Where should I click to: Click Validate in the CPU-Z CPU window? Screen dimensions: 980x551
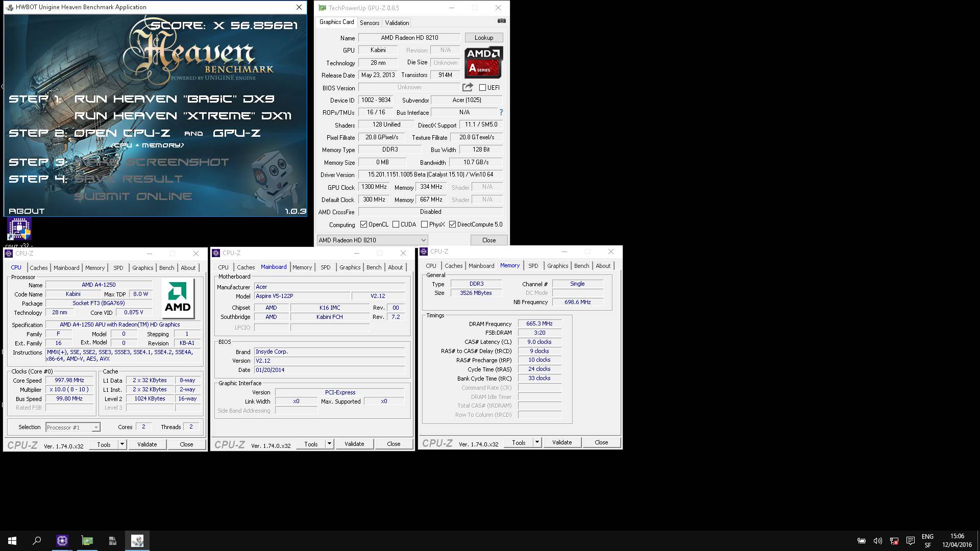(x=147, y=444)
